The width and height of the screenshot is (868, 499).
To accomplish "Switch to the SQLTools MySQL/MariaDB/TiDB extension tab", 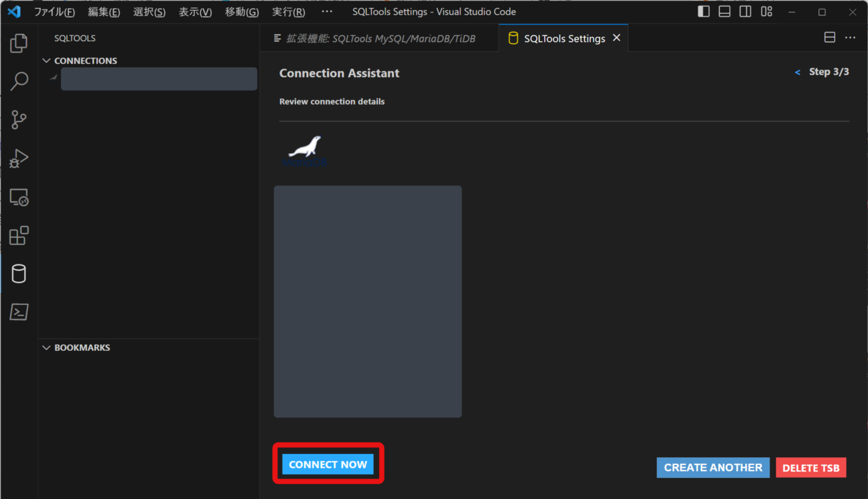I will click(x=379, y=38).
